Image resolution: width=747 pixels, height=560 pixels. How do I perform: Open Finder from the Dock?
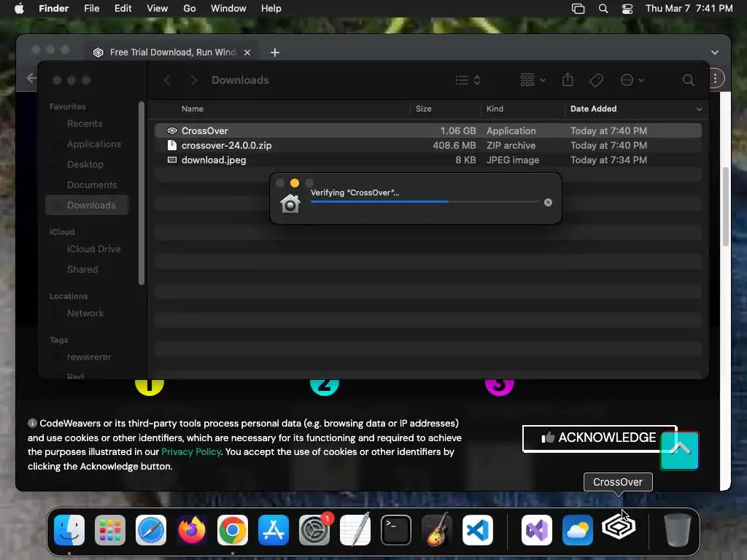[x=69, y=530]
